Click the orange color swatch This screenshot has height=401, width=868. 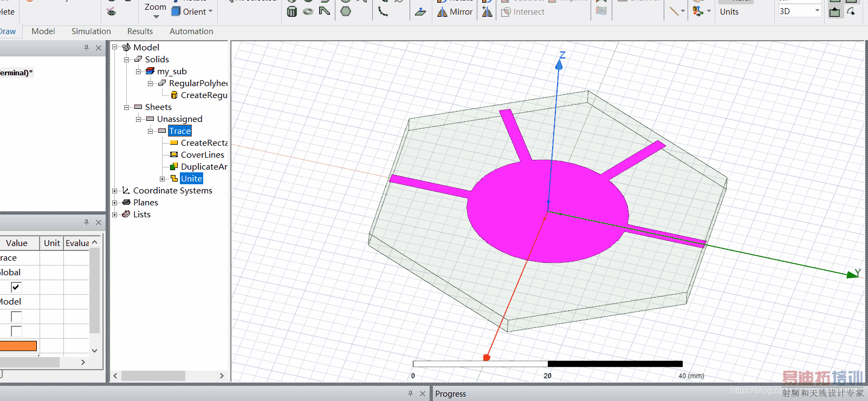(18, 346)
